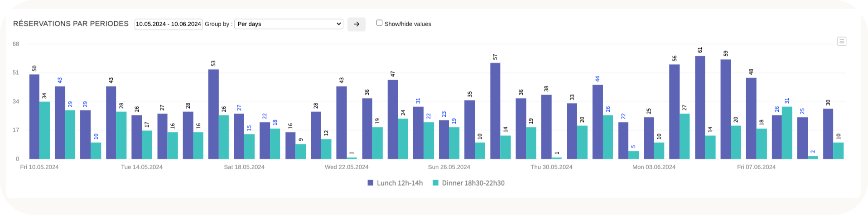Click the lunch bar with value 53

(213, 114)
